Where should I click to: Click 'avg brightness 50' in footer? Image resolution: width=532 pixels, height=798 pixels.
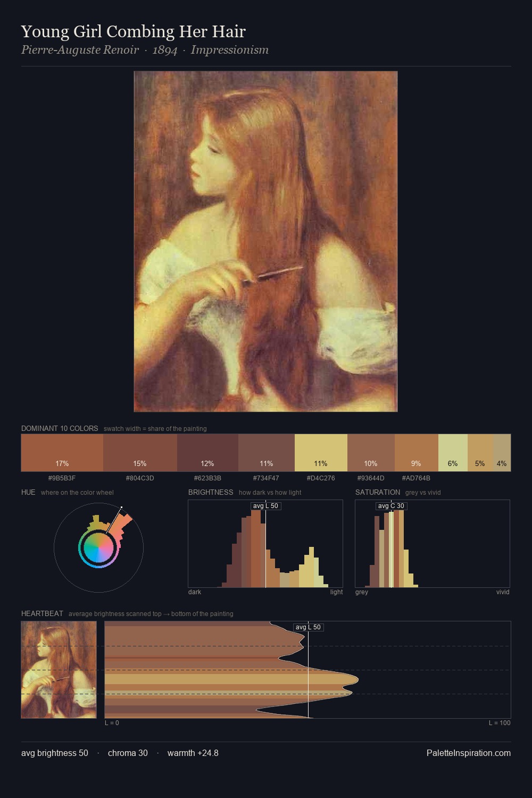[x=55, y=753]
